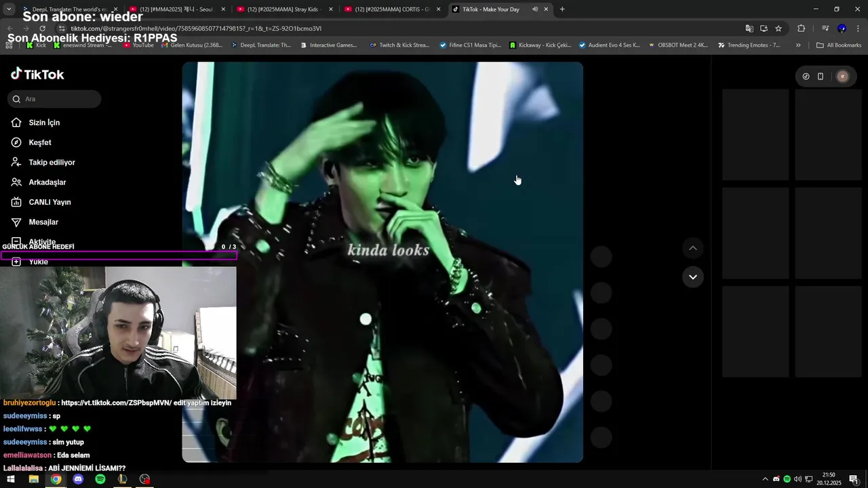The width and height of the screenshot is (868, 488).
Task: Open the Chrome extensions puzzle icon
Action: point(802,28)
